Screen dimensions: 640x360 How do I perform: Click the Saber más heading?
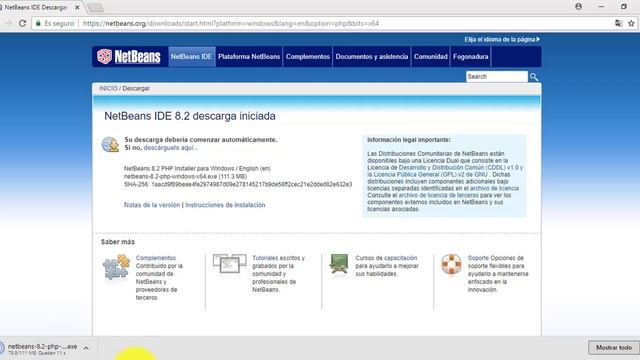point(118,242)
